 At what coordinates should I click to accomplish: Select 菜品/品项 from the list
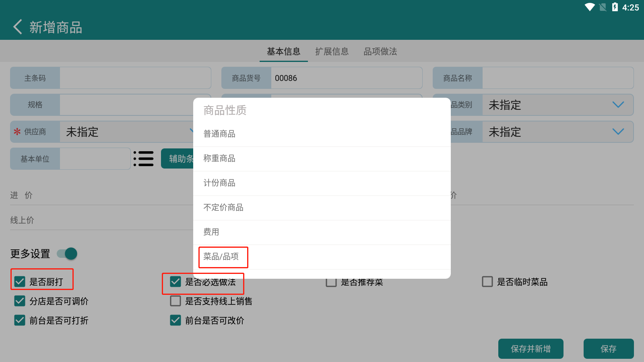coord(221,257)
